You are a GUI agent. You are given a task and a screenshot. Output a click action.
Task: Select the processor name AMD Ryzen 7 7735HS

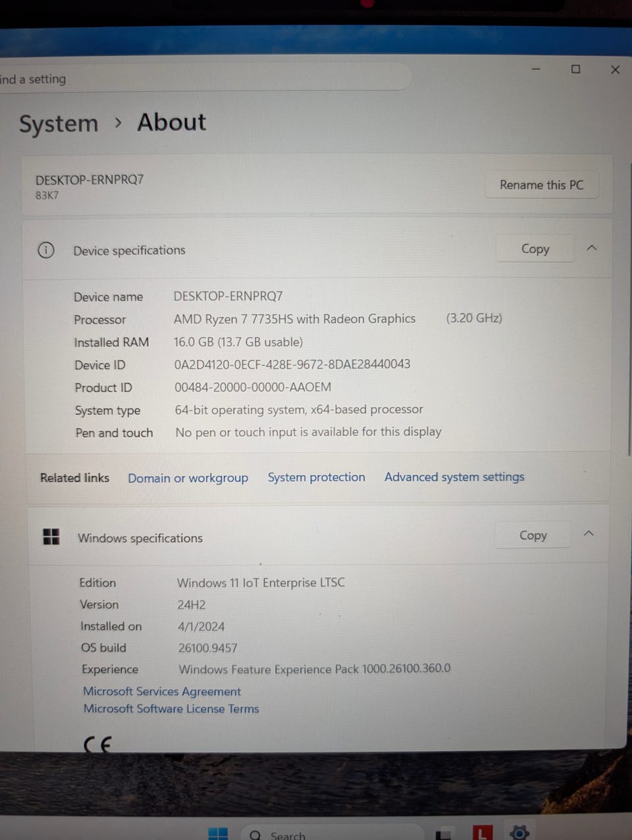tap(295, 319)
